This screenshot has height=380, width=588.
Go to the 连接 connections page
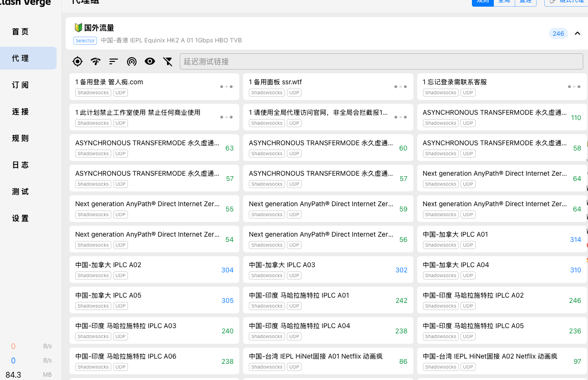(20, 111)
